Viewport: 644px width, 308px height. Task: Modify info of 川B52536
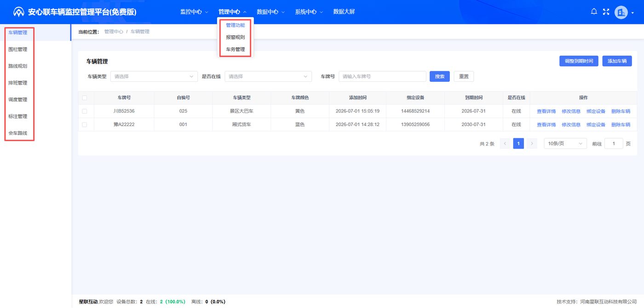[571, 111]
